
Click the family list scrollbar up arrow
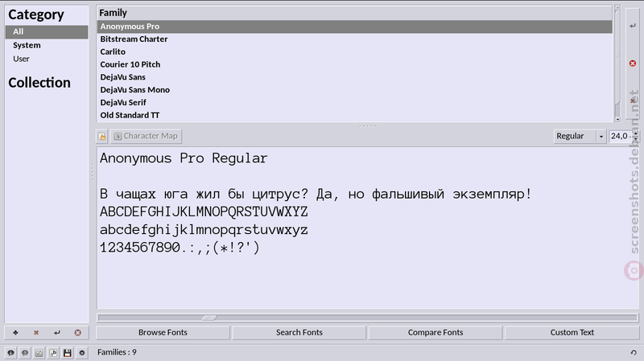point(617,8)
